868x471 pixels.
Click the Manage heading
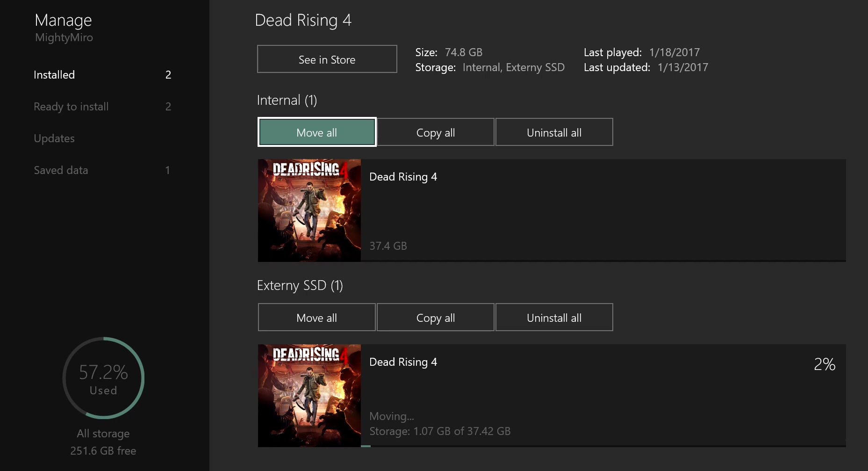[63, 20]
